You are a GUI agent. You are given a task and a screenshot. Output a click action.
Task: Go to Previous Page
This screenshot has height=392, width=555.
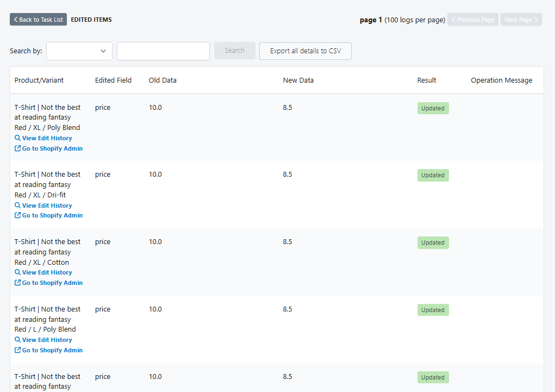473,20
